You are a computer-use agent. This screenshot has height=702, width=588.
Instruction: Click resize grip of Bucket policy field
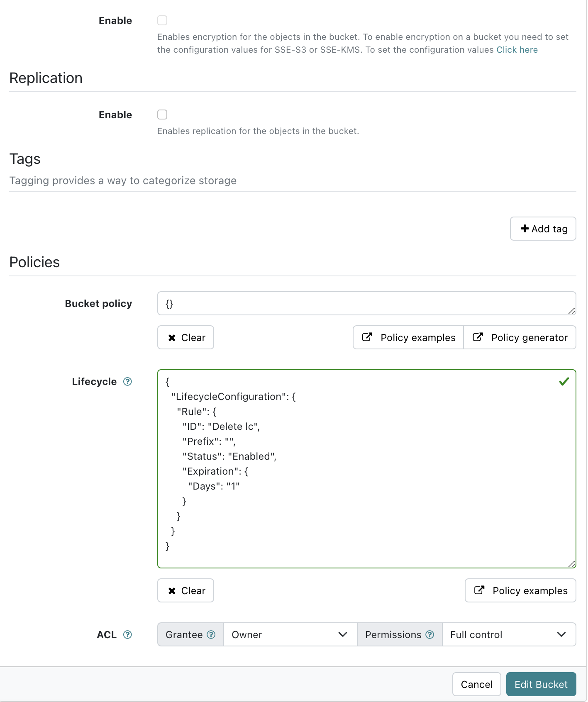click(x=572, y=311)
